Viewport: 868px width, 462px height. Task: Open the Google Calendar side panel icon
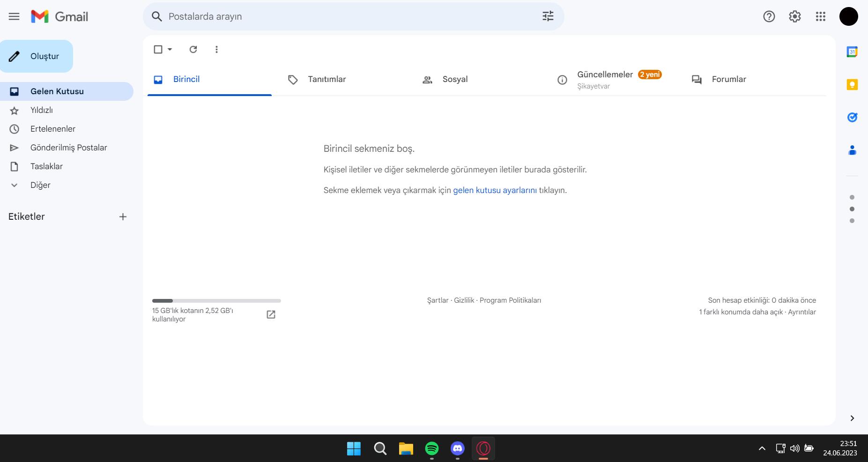coord(852,52)
